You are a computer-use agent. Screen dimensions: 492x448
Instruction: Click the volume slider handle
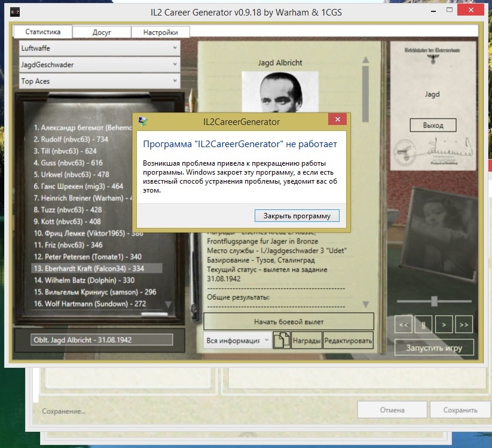[434, 301]
